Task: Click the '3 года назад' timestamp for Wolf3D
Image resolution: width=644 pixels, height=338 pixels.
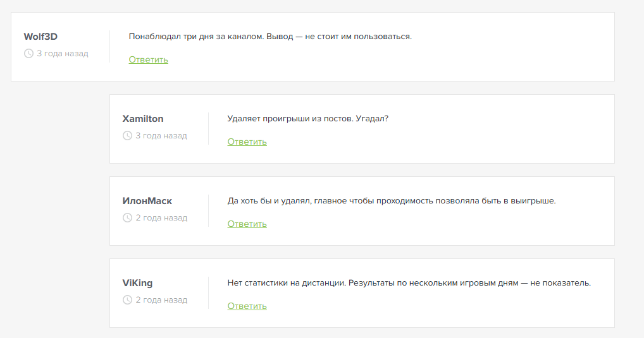Action: (62, 54)
